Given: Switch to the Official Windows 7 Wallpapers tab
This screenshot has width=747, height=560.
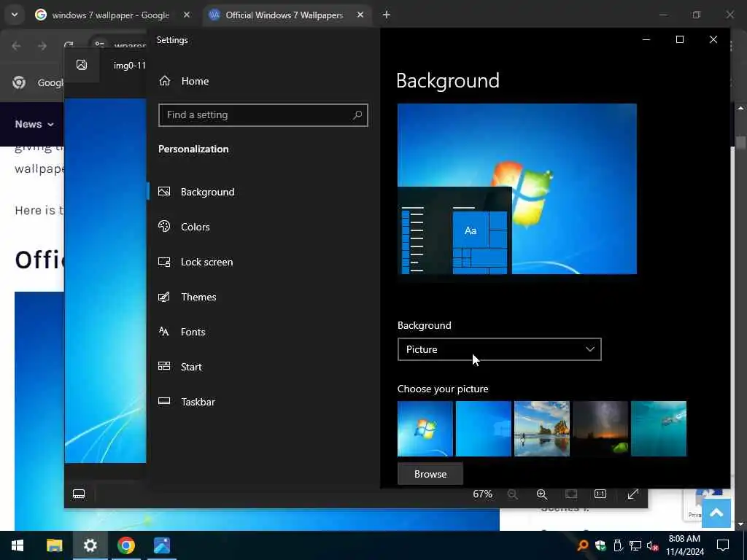Looking at the screenshot, I should (x=284, y=15).
